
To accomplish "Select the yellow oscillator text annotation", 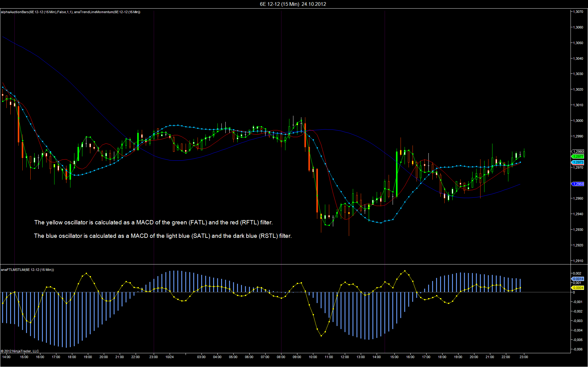I will [153, 222].
